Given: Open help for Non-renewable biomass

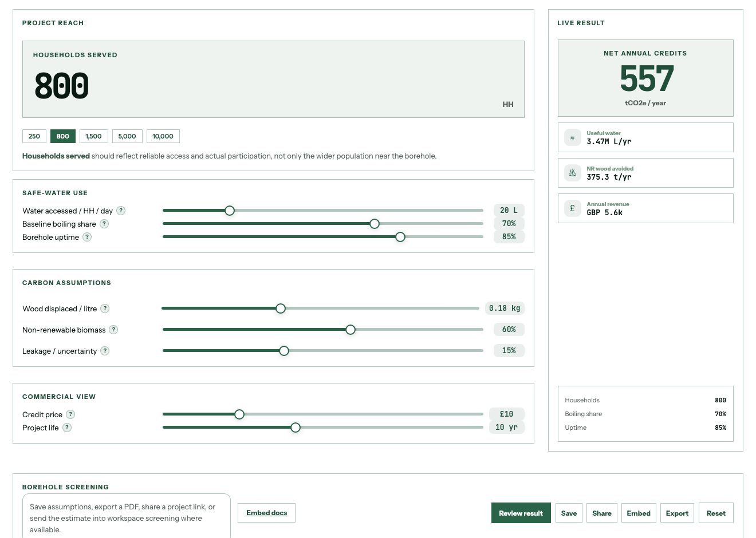Looking at the screenshot, I should click(x=113, y=330).
